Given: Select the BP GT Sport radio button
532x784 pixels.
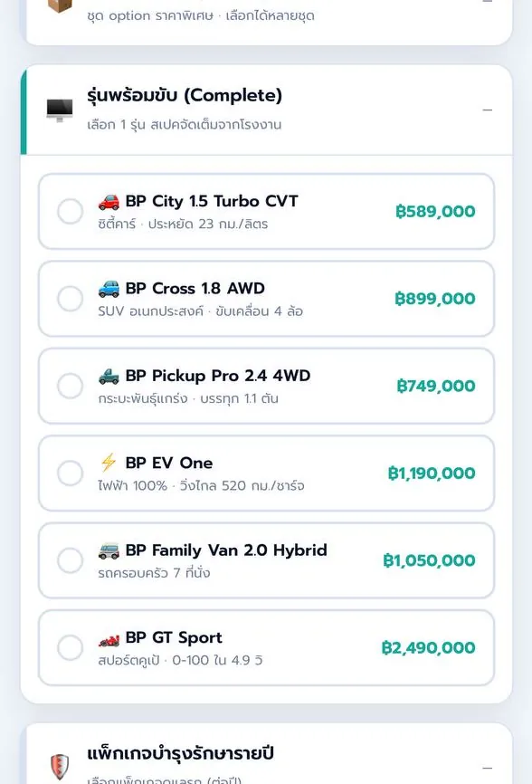Looking at the screenshot, I should click(x=70, y=647).
